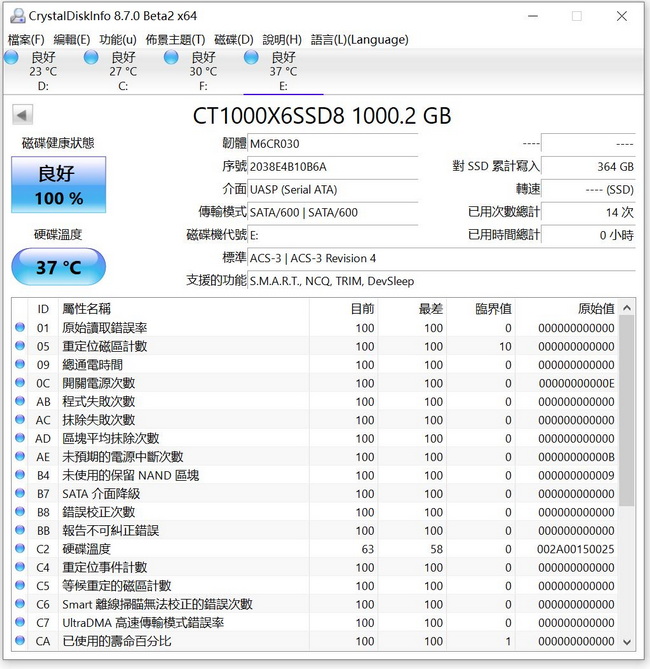This screenshot has width=650, height=669.
Task: Click status dot for attribute B4 NAND 區塊
Action: point(20,474)
